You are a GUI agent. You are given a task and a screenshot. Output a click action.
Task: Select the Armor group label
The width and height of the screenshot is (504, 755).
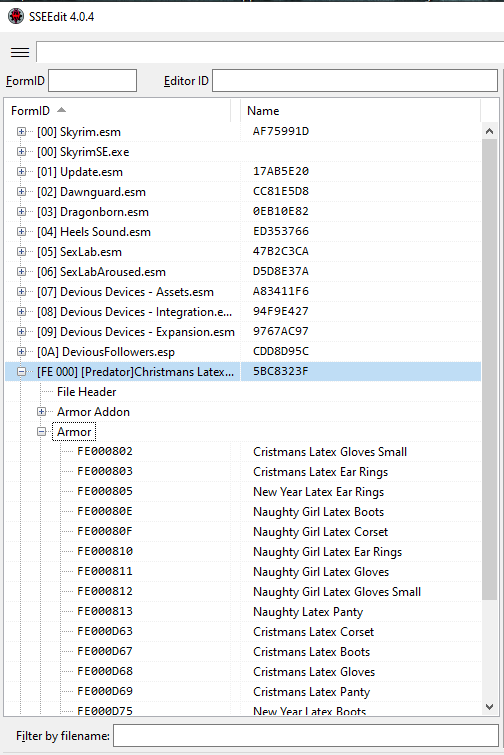(x=74, y=432)
